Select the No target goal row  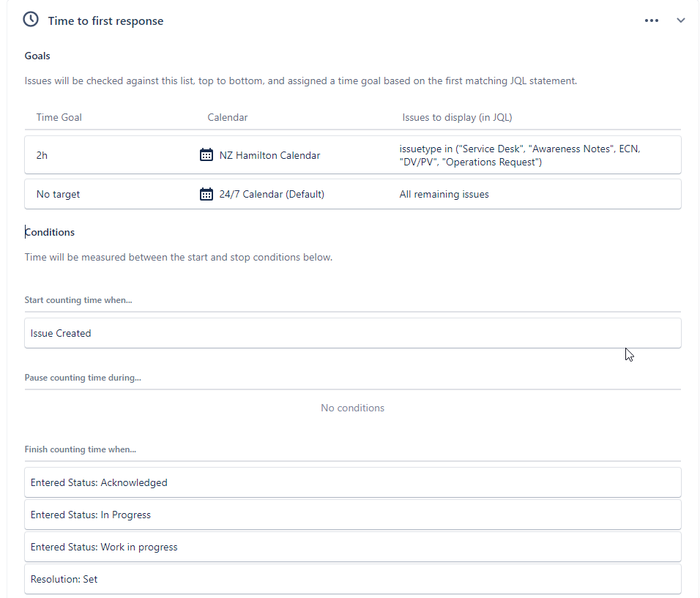click(x=353, y=194)
